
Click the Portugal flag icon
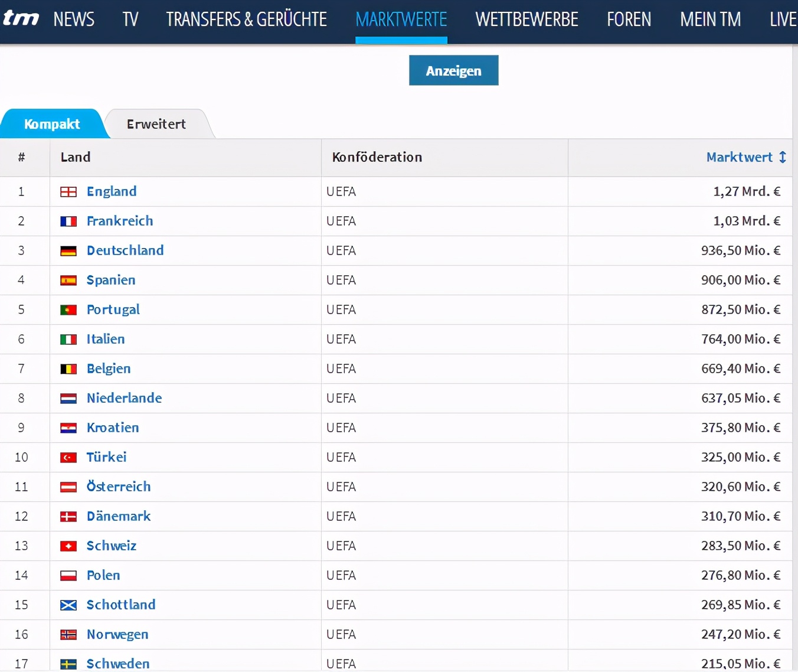68,310
